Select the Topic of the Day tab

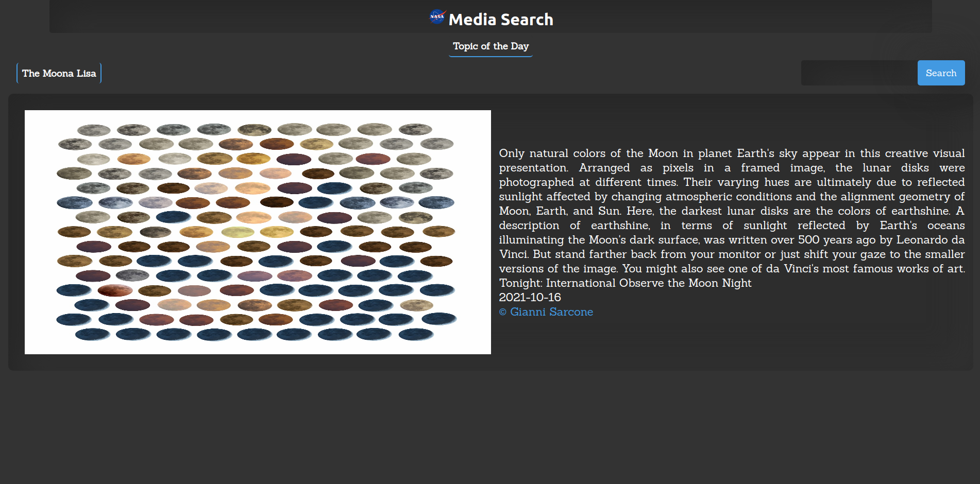pos(491,46)
